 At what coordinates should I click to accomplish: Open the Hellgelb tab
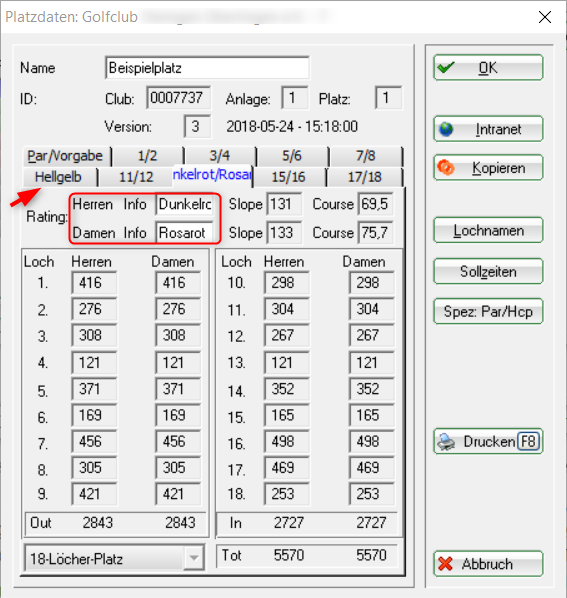tap(59, 177)
